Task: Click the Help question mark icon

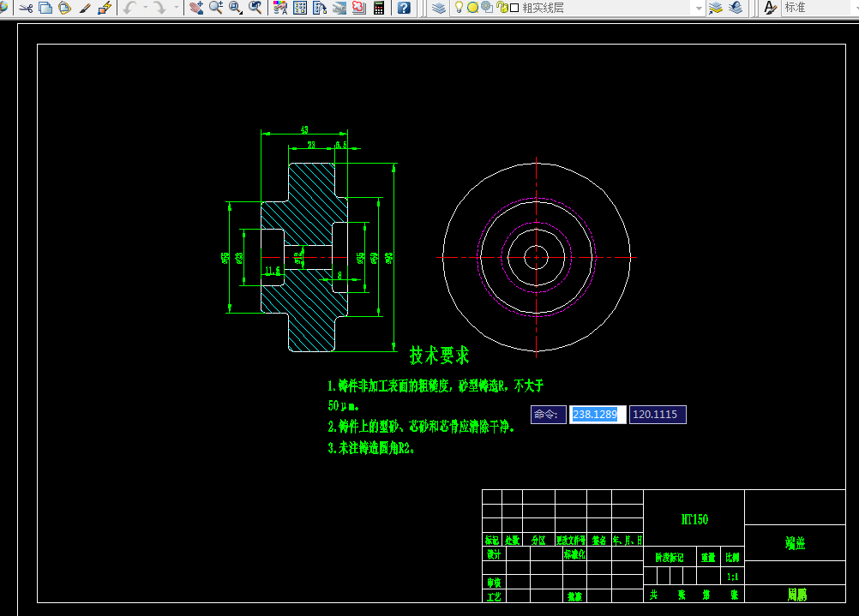Action: point(404,8)
